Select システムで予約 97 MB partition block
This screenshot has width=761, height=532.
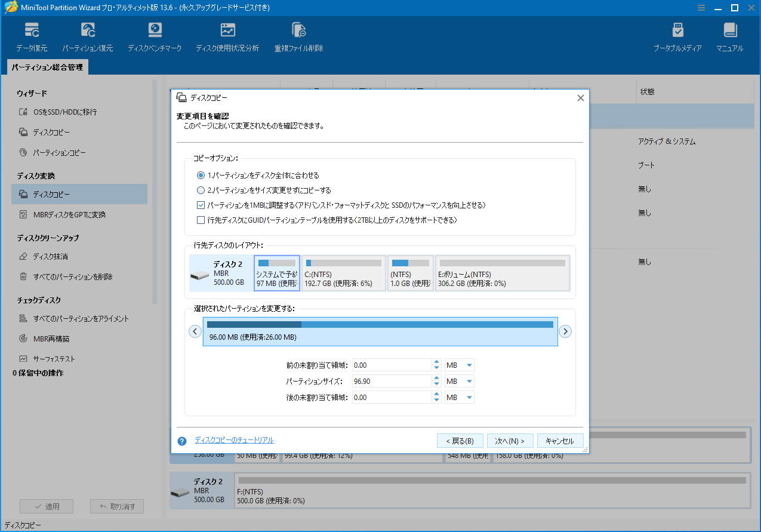[x=277, y=273]
